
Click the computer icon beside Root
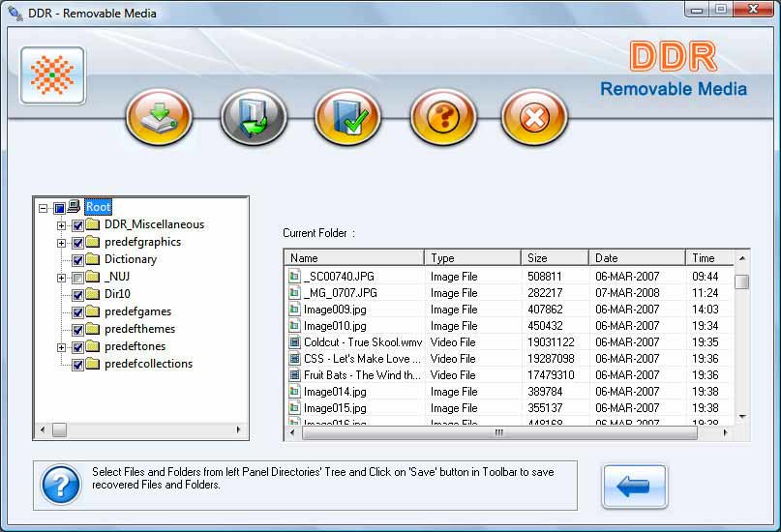pos(74,206)
